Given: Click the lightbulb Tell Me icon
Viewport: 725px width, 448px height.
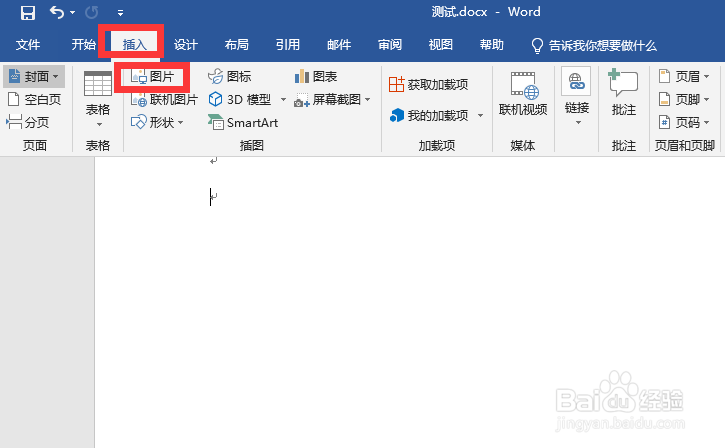Looking at the screenshot, I should pos(537,46).
